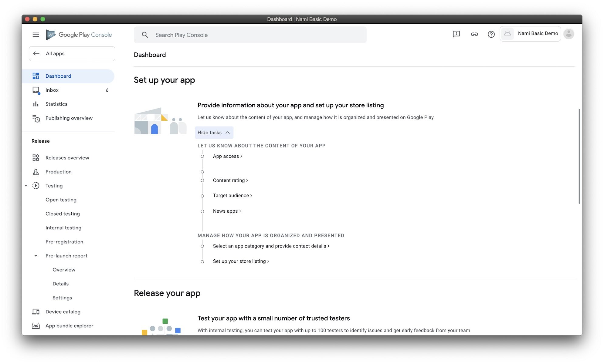Screen dimensions: 604x364
Task: Click the App bundle explorer icon
Action: pos(36,326)
